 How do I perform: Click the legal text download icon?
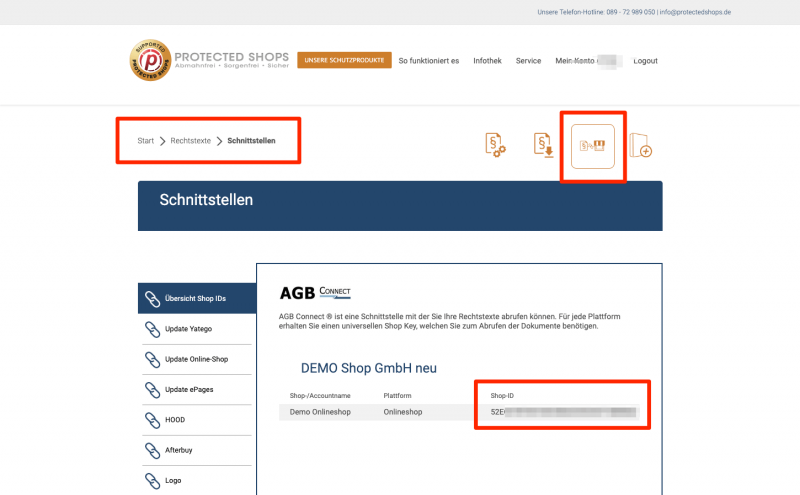(544, 145)
